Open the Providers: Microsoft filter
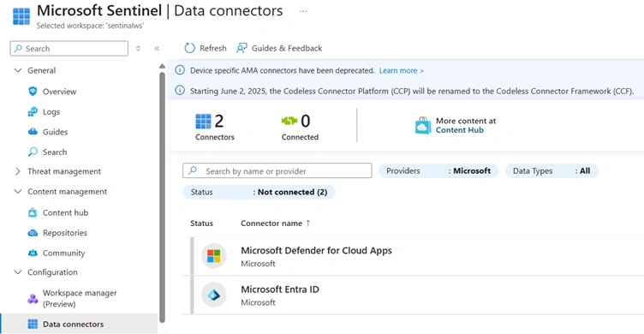This screenshot has height=334, width=644. (438, 171)
